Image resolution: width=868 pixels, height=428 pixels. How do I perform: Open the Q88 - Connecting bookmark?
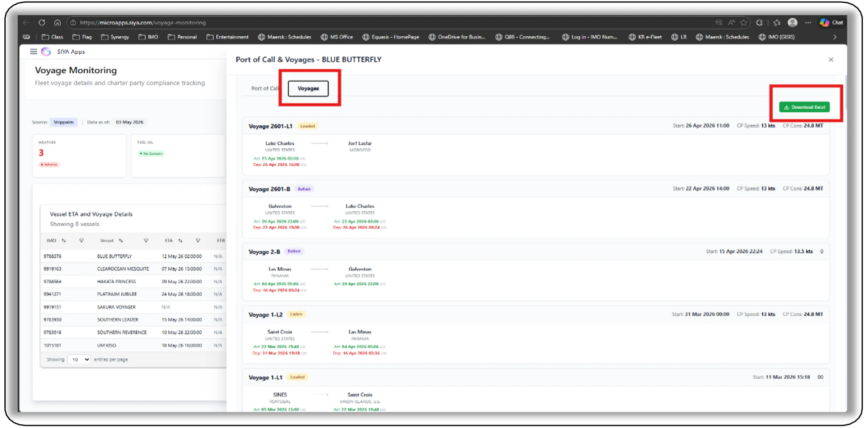[522, 37]
